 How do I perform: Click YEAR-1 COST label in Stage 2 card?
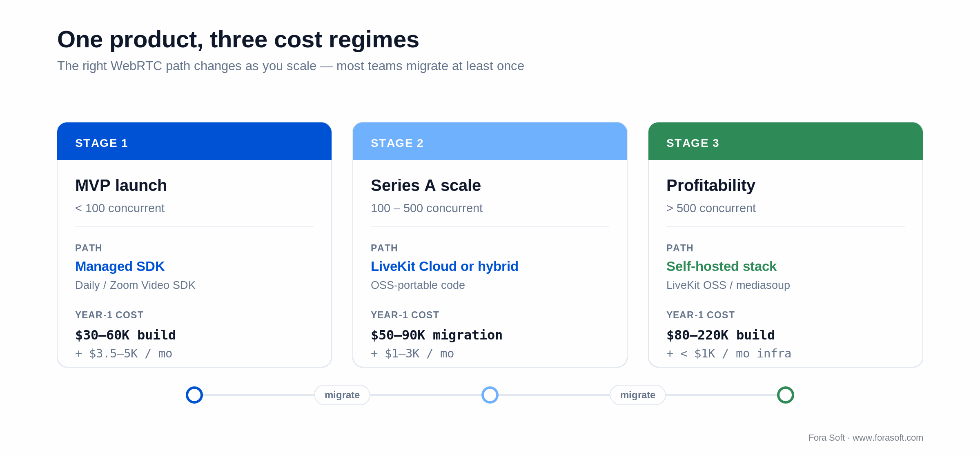405,315
